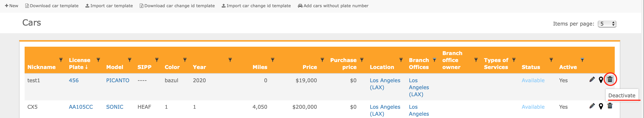This screenshot has height=118, width=644.
Task: Filter the Status column
Action: coord(551,60)
